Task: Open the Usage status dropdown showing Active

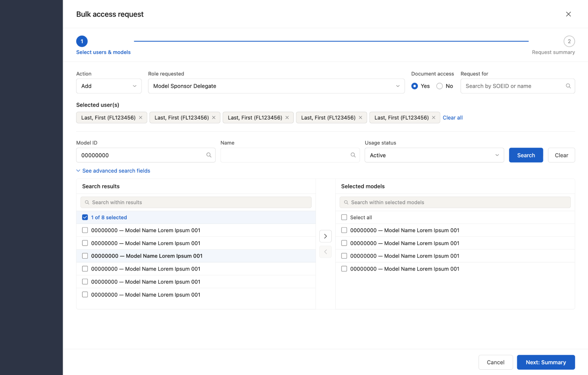Action: 434,155
